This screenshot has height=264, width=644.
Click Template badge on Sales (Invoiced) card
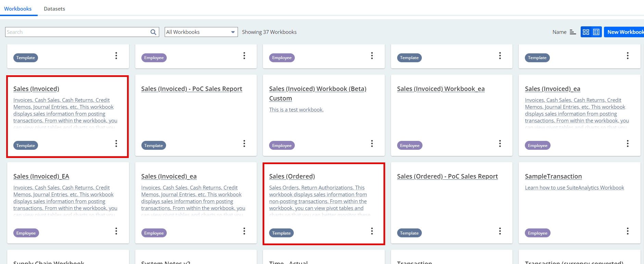[26, 145]
